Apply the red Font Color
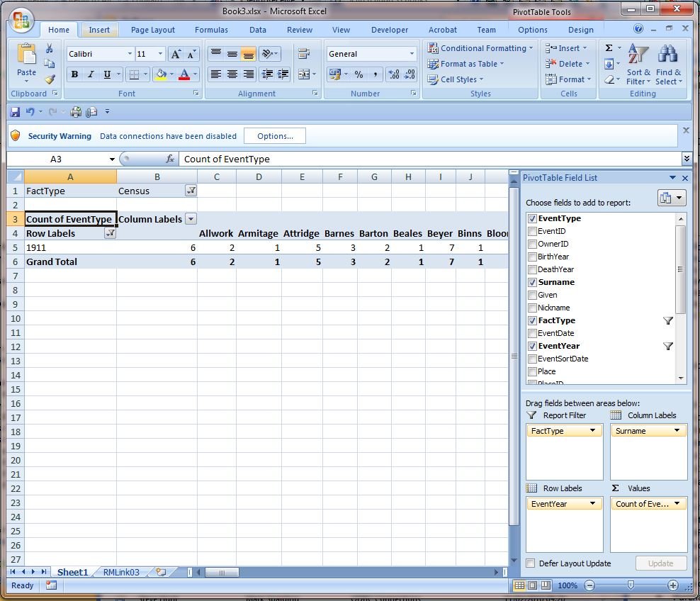 (x=184, y=74)
